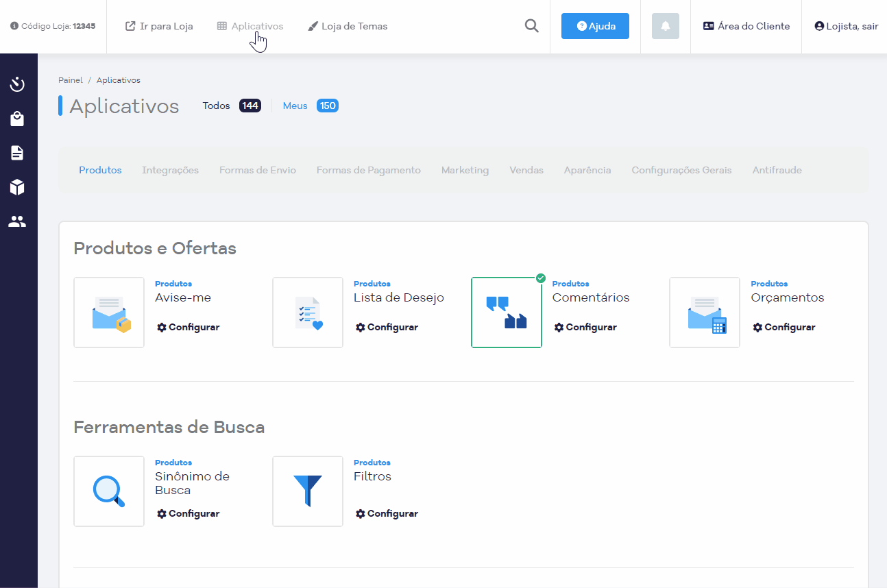Screen dimensions: 887x588
Task: Click the search magnifier in top bar
Action: point(531,26)
